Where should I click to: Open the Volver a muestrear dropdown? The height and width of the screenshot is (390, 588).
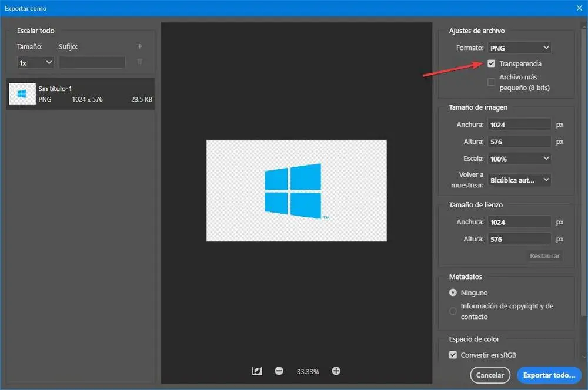tap(519, 180)
